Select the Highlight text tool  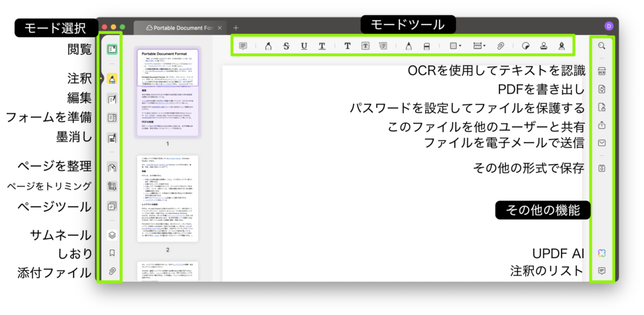pos(268,46)
